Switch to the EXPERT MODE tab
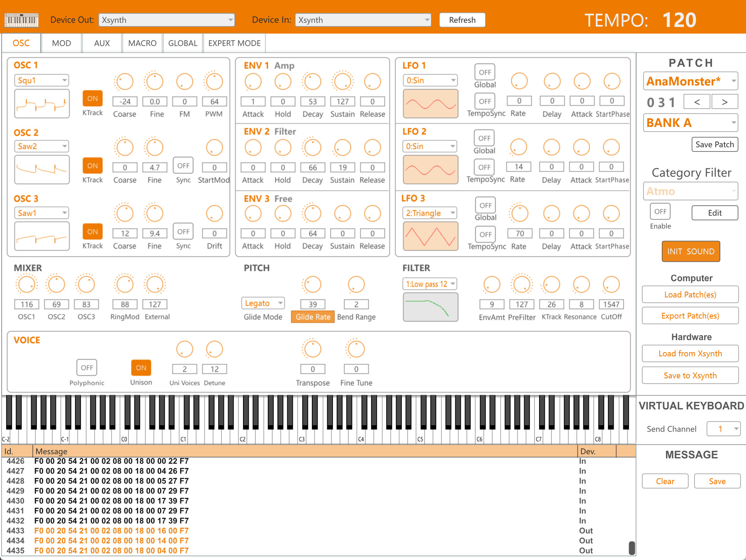Viewport: 746px width, 560px height. 234,43
